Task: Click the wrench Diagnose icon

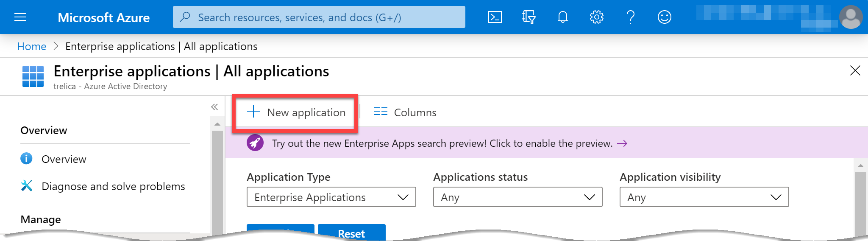Action: pyautogui.click(x=26, y=186)
